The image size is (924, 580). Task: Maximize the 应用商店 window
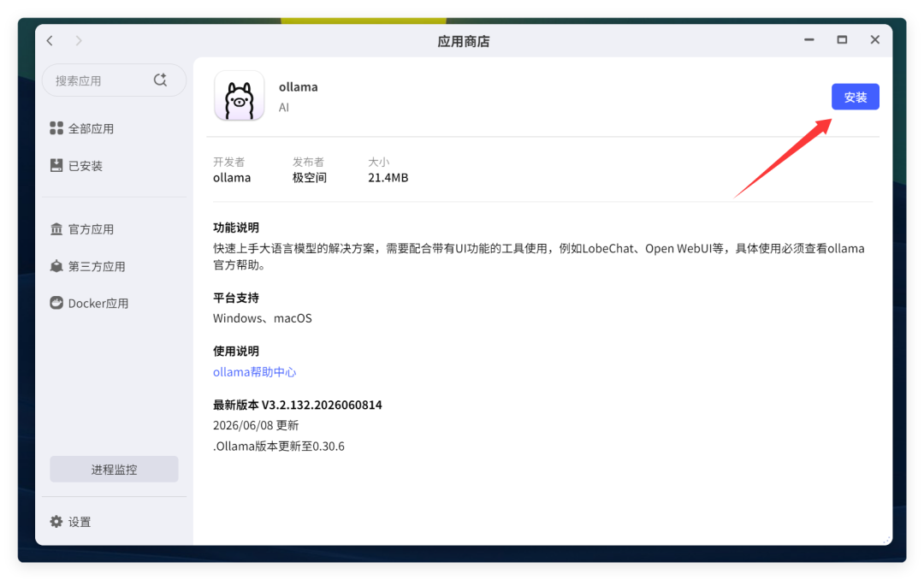tap(842, 39)
